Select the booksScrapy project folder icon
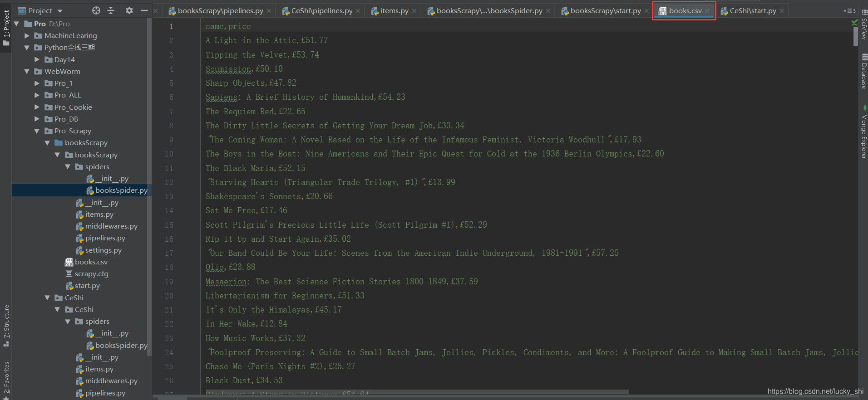 coord(59,142)
